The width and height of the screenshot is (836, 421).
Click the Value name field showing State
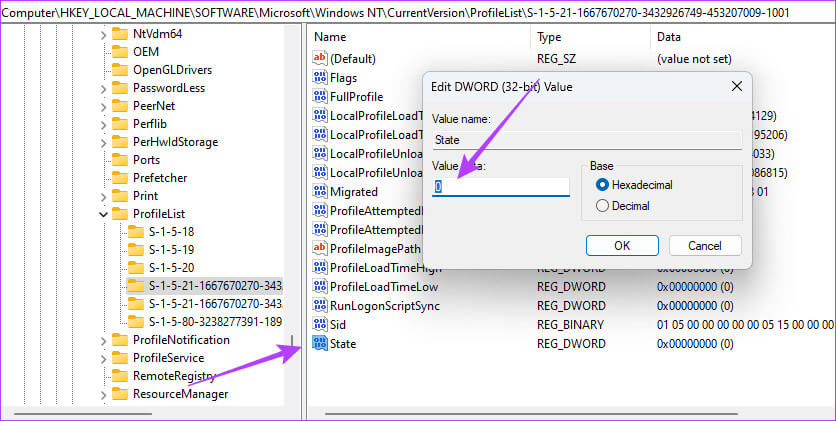587,140
